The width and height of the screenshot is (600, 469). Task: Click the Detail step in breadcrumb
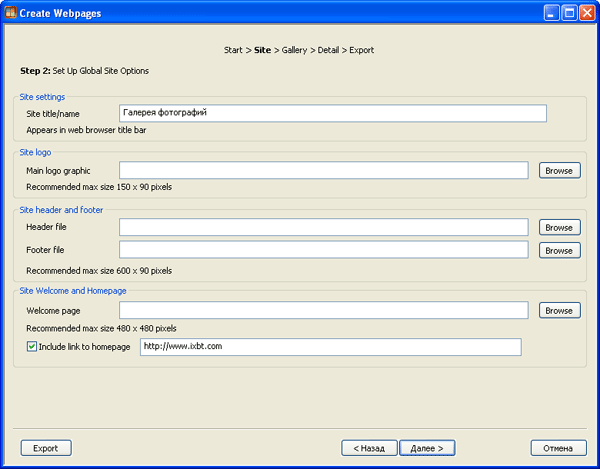328,50
